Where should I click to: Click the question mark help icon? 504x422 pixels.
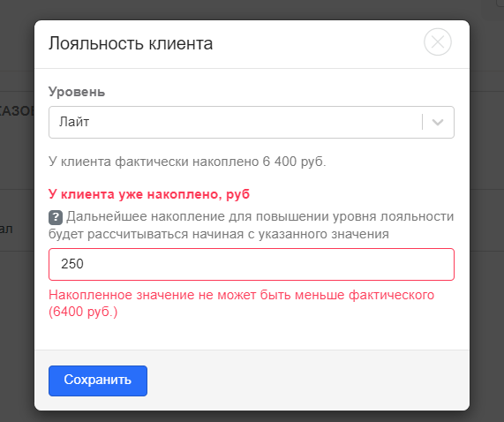click(x=56, y=217)
